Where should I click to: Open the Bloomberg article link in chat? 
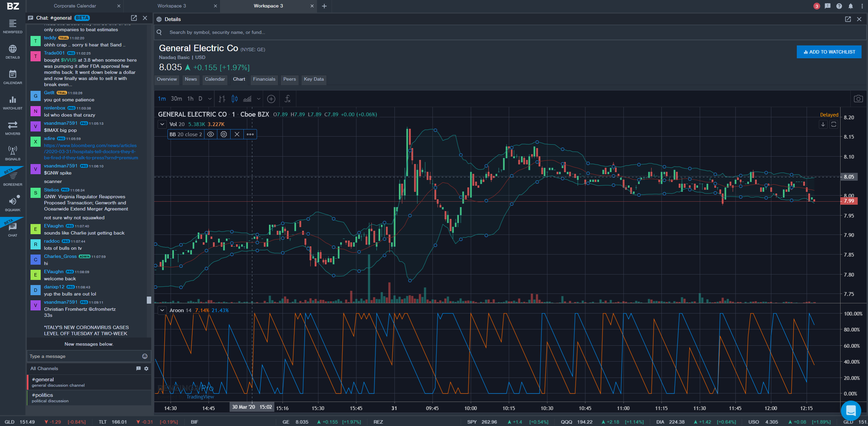tap(91, 152)
